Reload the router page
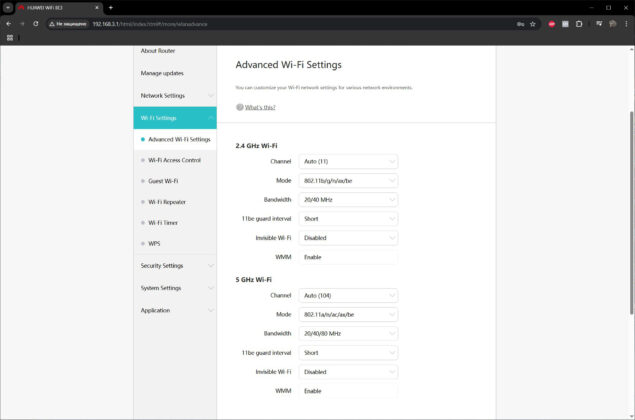This screenshot has width=635, height=420. (36, 24)
